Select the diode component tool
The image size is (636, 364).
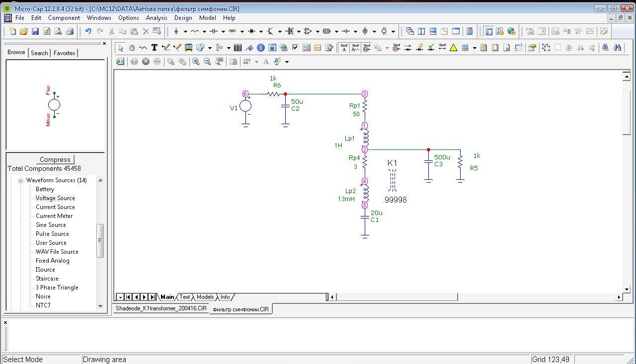tap(251, 31)
